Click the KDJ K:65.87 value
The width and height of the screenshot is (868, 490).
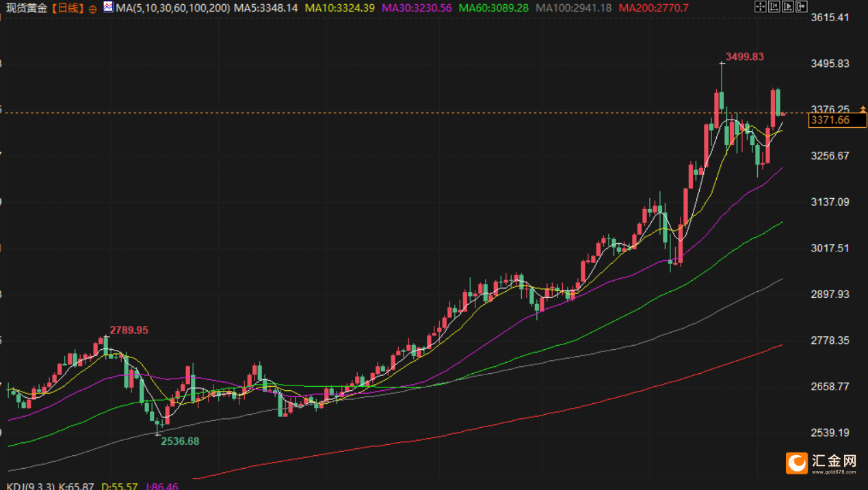[77, 486]
